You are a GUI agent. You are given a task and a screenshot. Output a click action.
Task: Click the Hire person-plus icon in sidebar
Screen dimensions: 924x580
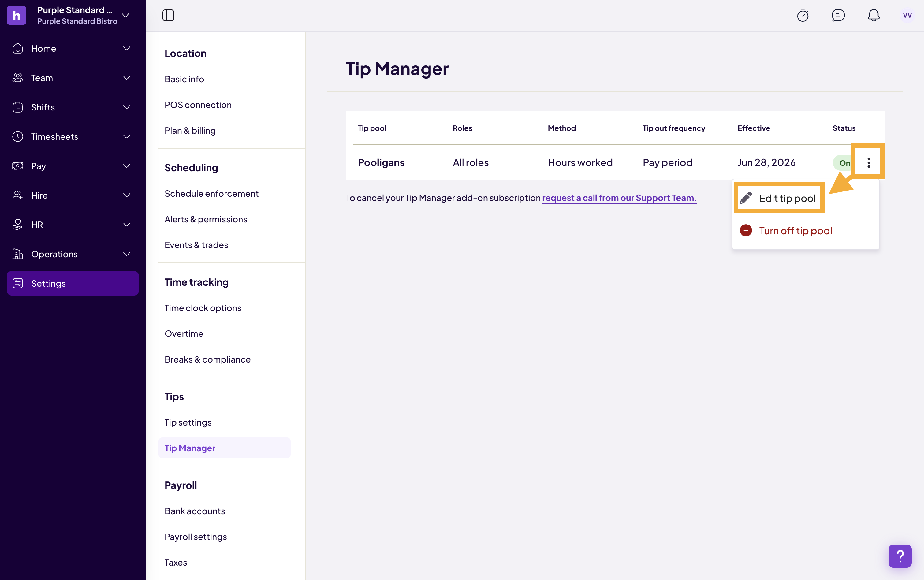click(x=18, y=195)
